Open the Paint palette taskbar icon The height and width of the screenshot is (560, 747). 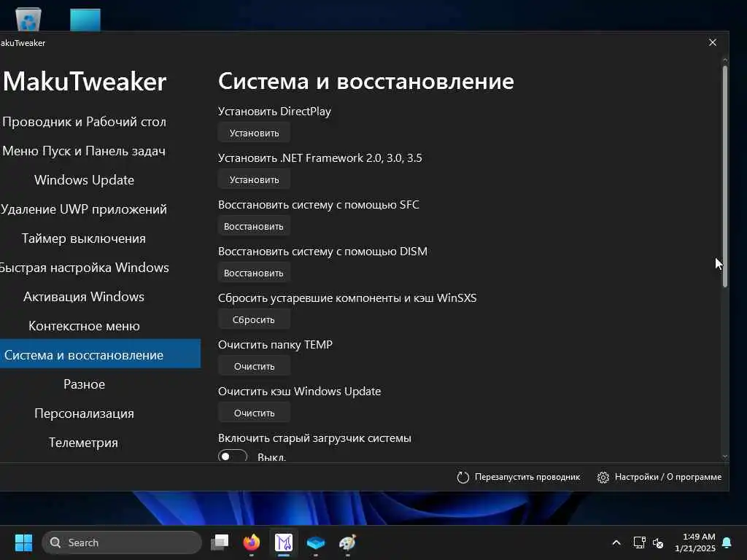[x=347, y=542]
